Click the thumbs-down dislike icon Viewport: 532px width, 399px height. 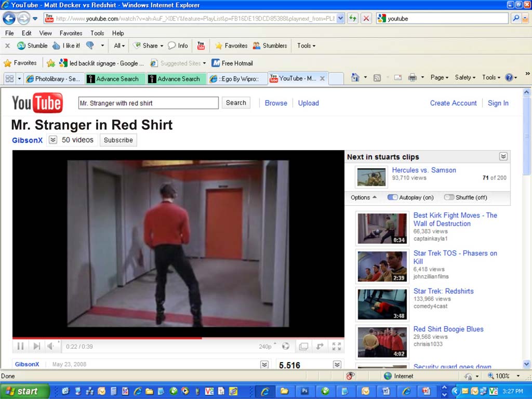90,46
